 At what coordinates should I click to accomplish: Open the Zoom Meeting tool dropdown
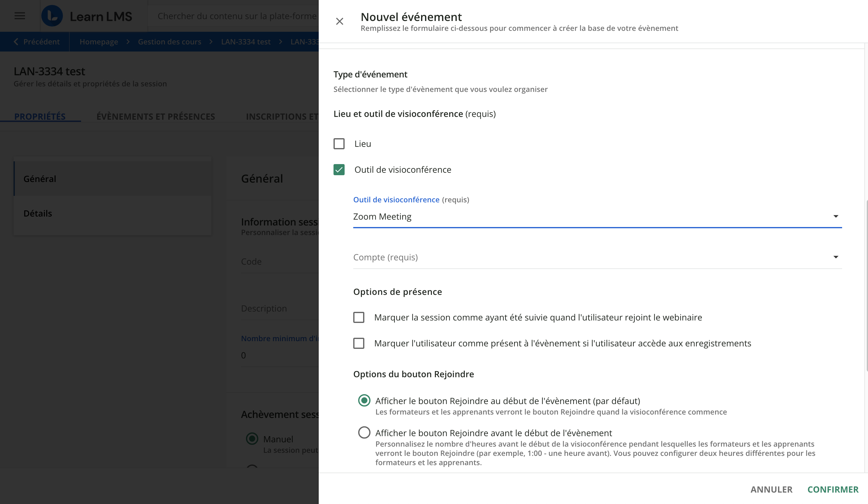click(x=597, y=217)
